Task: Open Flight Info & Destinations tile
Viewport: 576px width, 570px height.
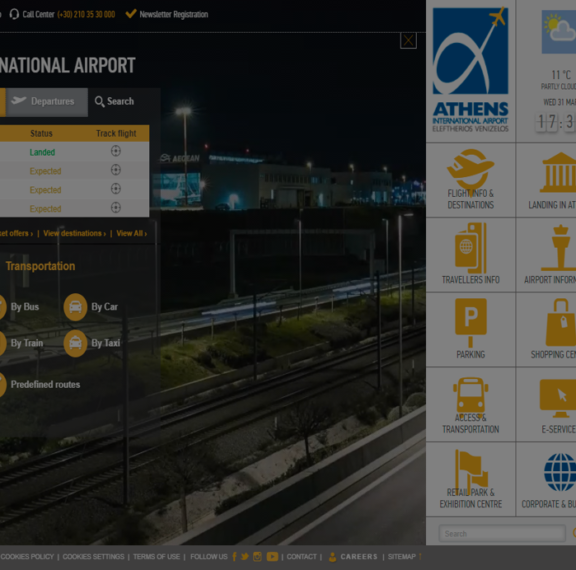Action: point(470,180)
